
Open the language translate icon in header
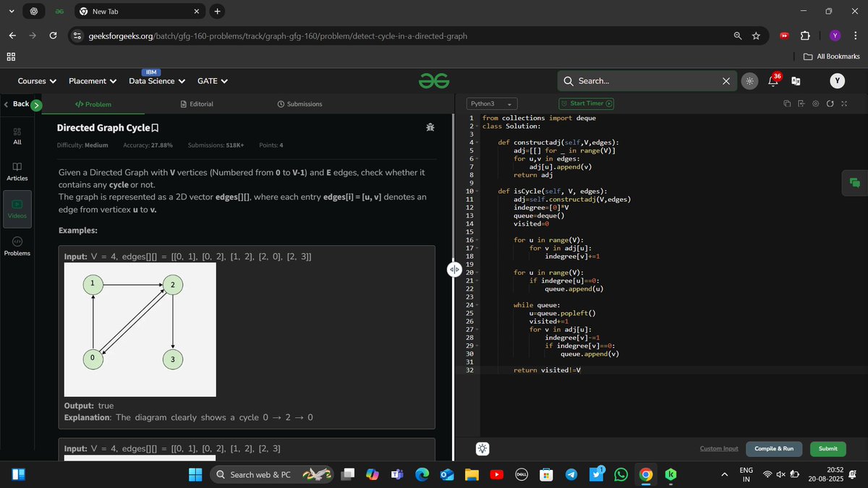[796, 82]
